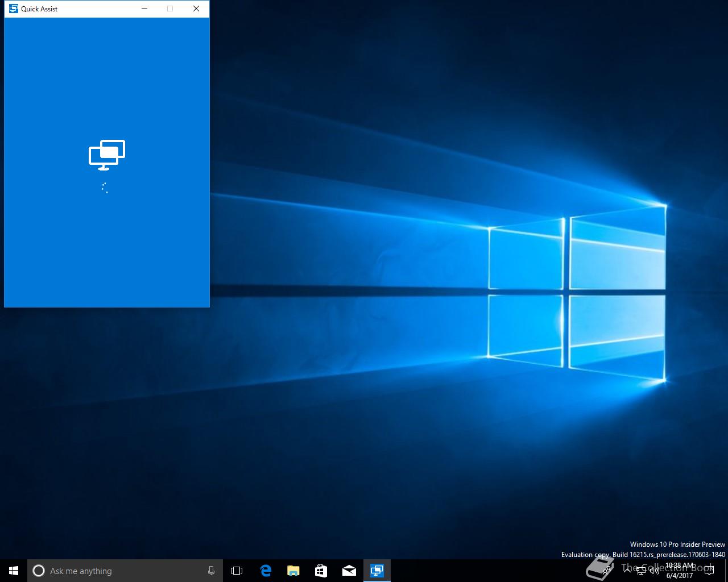Click the 'Quick Assist' window title text

(x=39, y=9)
